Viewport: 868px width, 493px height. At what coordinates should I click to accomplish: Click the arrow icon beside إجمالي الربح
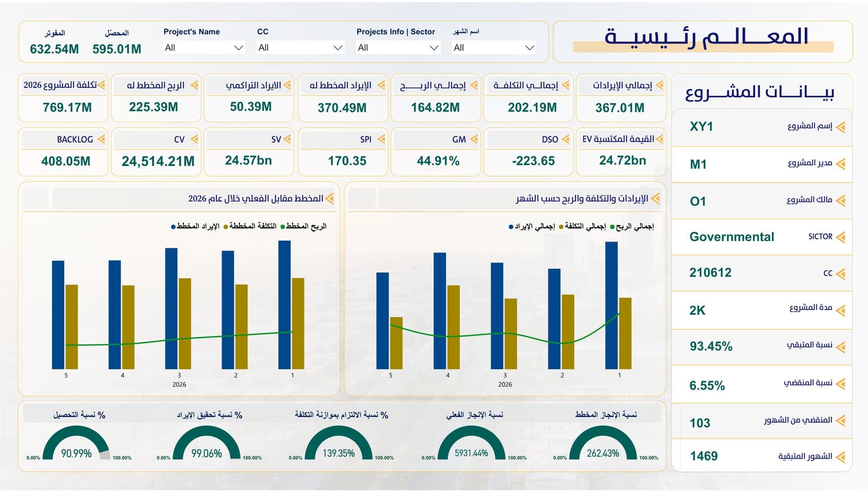[x=474, y=85]
